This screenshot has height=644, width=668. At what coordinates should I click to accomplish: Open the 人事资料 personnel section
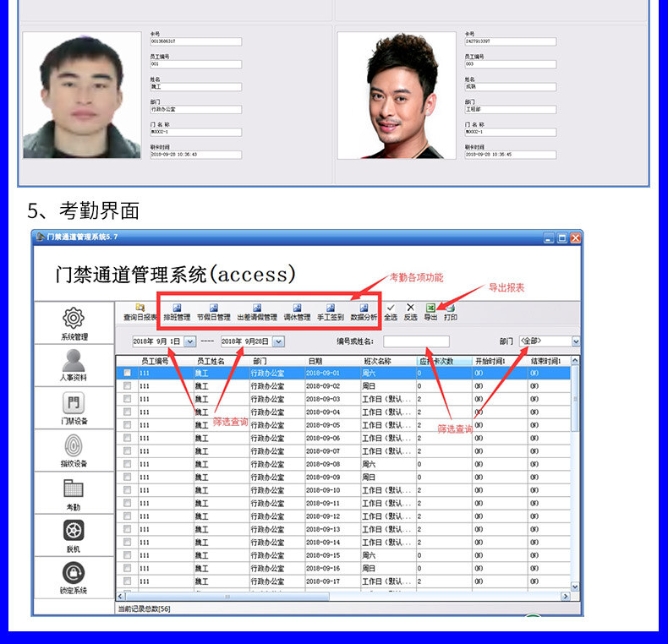tap(74, 363)
